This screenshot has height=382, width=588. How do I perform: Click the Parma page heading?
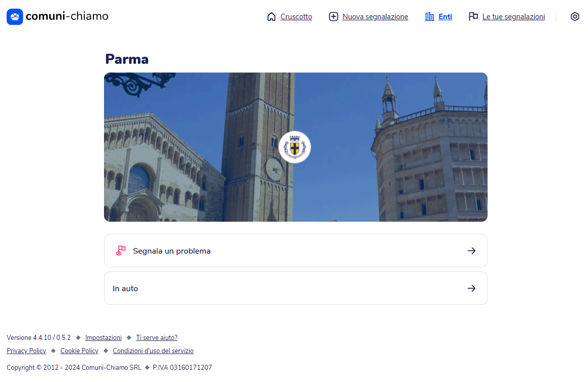pyautogui.click(x=127, y=59)
